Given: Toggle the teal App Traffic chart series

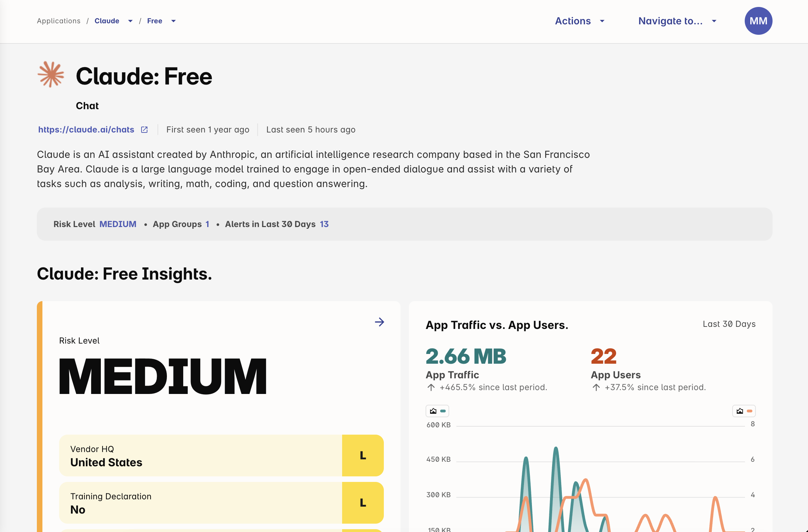Looking at the screenshot, I should (437, 411).
